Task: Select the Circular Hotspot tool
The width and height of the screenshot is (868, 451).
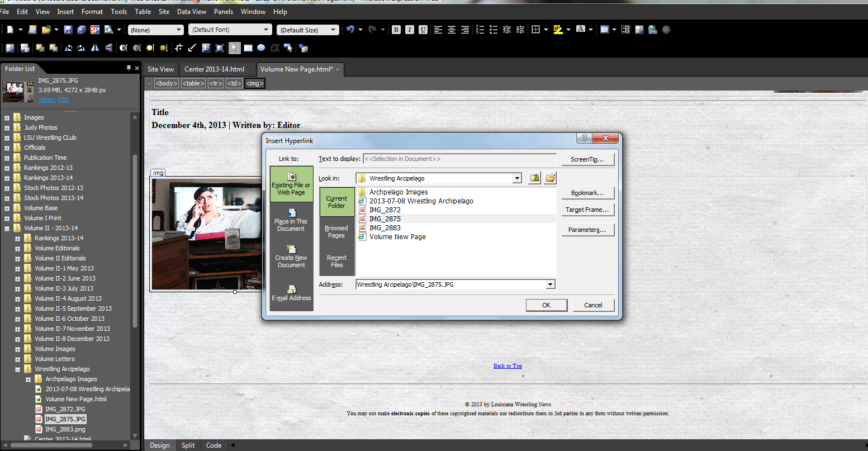Action: [261, 48]
